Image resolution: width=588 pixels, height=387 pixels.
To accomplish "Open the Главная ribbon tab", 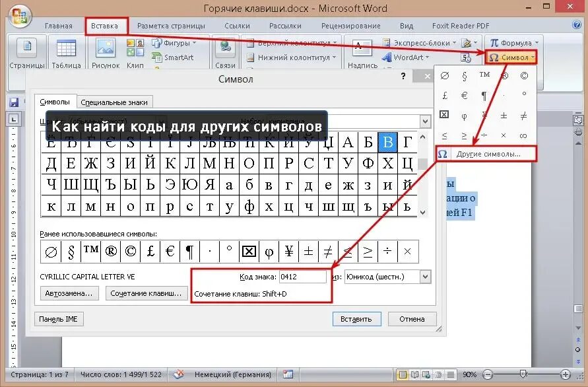I will click(59, 26).
